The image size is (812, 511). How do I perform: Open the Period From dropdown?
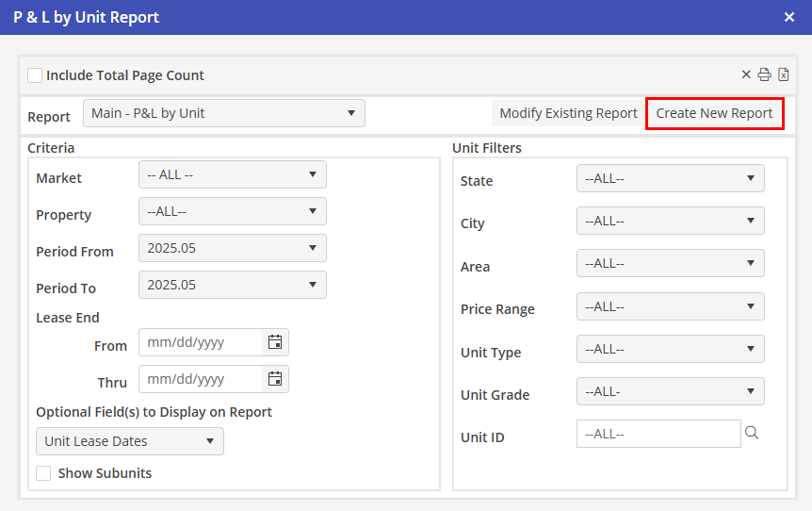coord(232,248)
